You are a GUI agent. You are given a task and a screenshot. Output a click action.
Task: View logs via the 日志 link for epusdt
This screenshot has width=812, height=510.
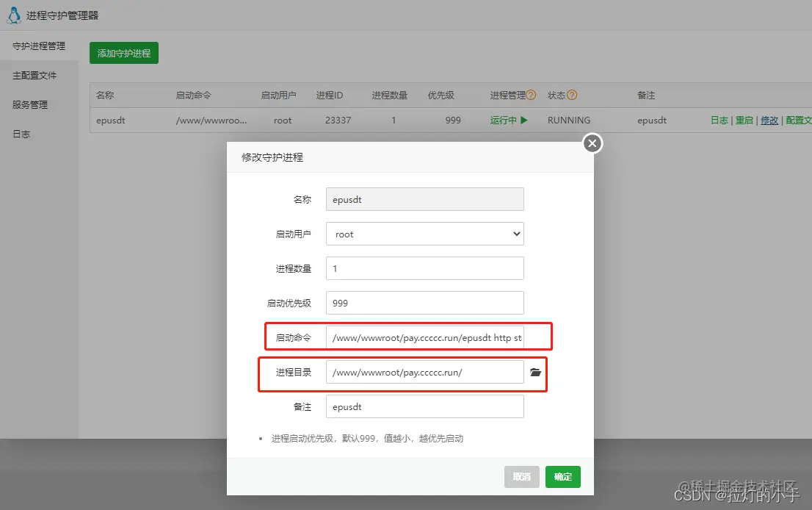click(x=719, y=120)
